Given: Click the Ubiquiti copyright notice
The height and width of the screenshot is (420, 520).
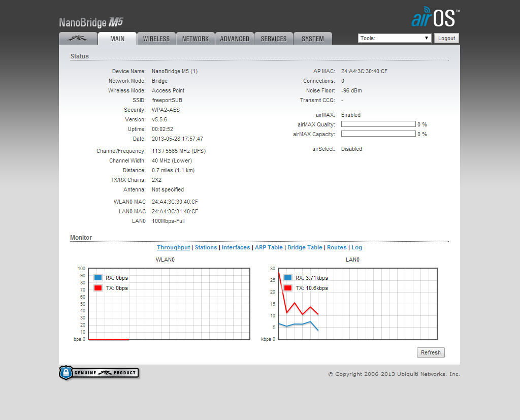Looking at the screenshot, I should (x=394, y=374).
